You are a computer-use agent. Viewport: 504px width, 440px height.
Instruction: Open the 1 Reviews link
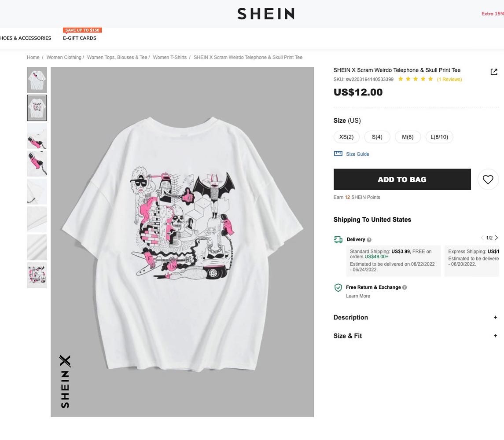tap(449, 80)
